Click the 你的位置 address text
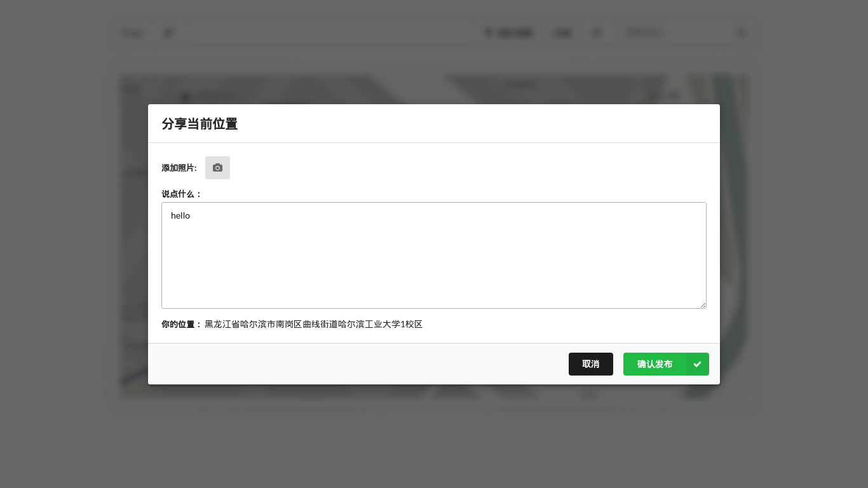Image resolution: width=868 pixels, height=488 pixels. coord(313,324)
